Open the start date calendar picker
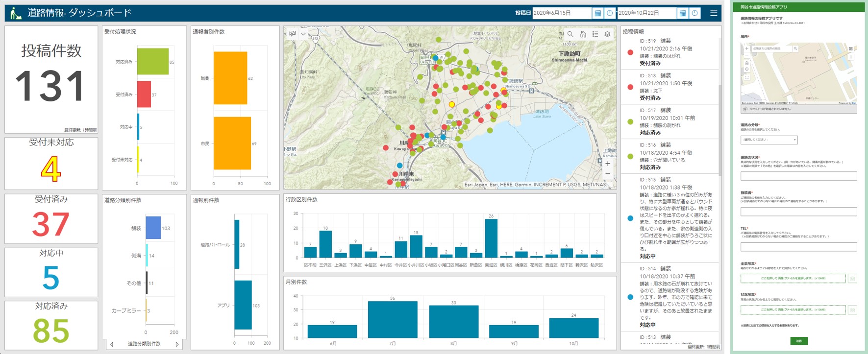 click(597, 13)
